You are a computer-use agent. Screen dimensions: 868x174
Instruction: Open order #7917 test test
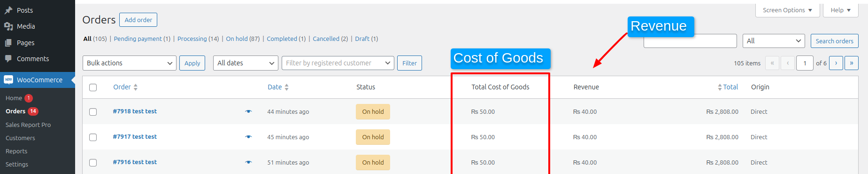click(x=135, y=137)
